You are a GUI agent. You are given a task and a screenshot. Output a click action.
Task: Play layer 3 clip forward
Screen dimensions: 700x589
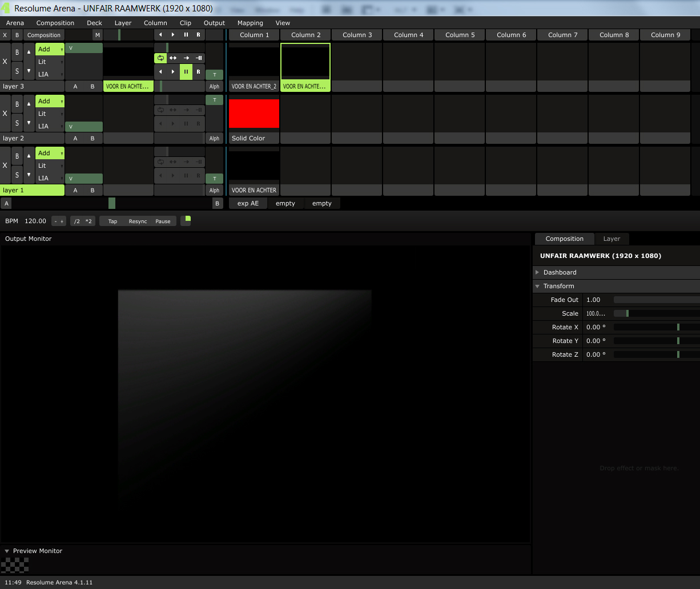[173, 72]
